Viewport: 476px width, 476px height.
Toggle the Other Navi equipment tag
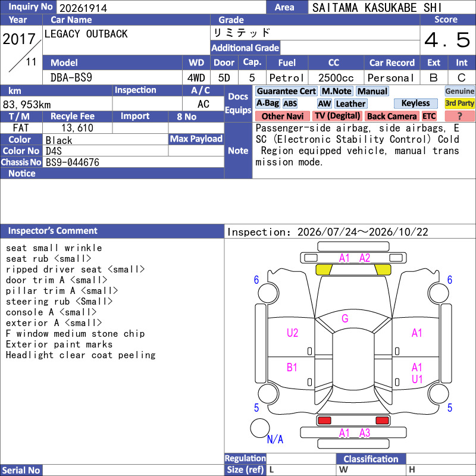coord(282,116)
